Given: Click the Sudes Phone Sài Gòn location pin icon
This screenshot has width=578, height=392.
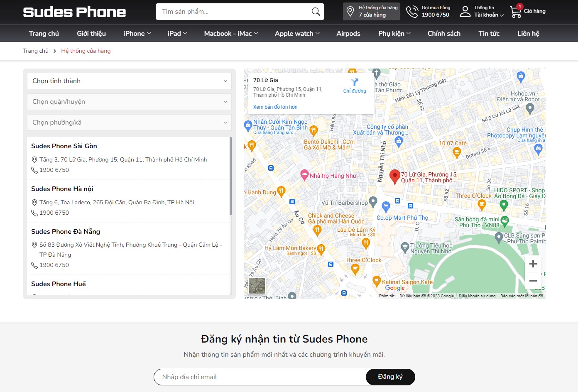Looking at the screenshot, I should pyautogui.click(x=34, y=160).
